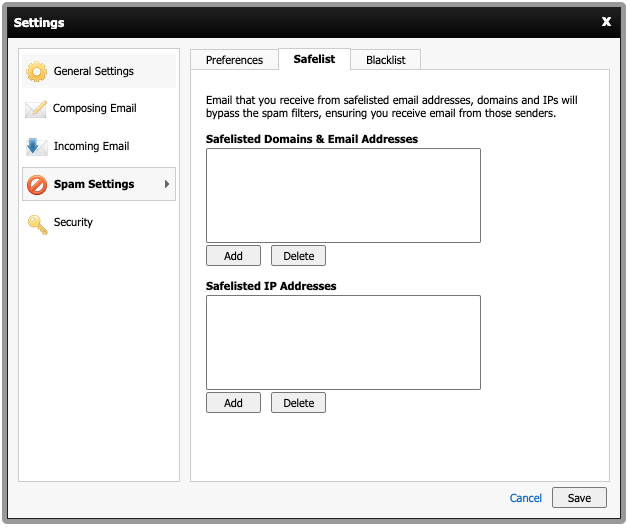Switch to the Blacklist tab
The height and width of the screenshot is (528, 627).
[x=385, y=60]
